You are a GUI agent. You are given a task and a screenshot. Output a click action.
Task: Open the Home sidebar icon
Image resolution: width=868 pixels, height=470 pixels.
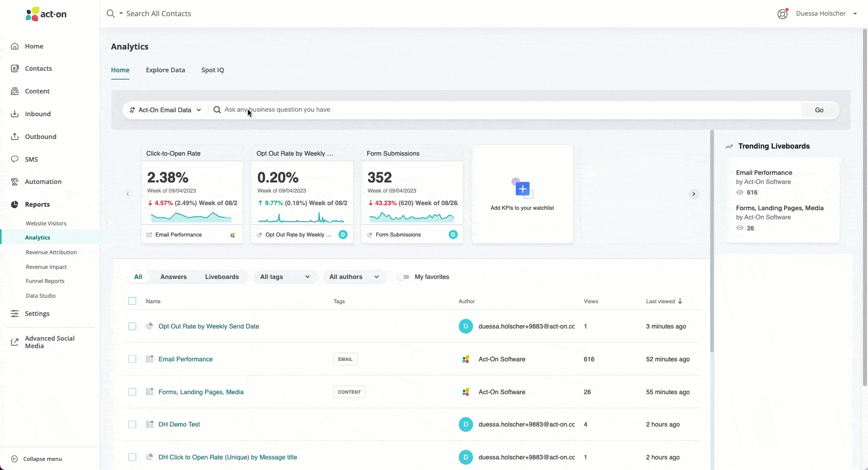point(15,46)
